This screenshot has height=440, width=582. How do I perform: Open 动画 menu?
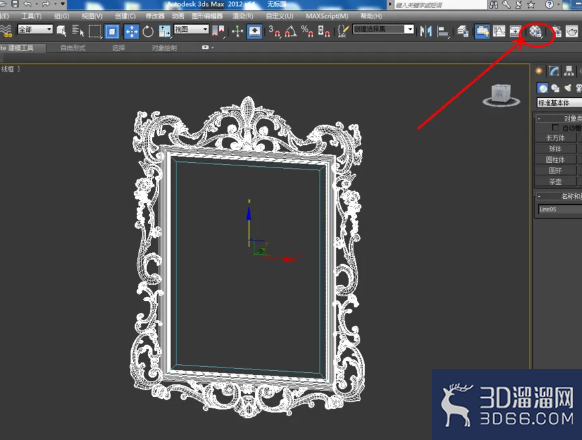pos(178,16)
